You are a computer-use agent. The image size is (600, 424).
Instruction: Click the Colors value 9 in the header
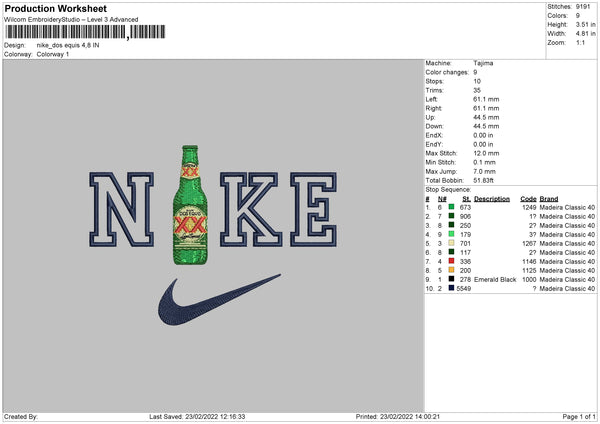[x=578, y=16]
